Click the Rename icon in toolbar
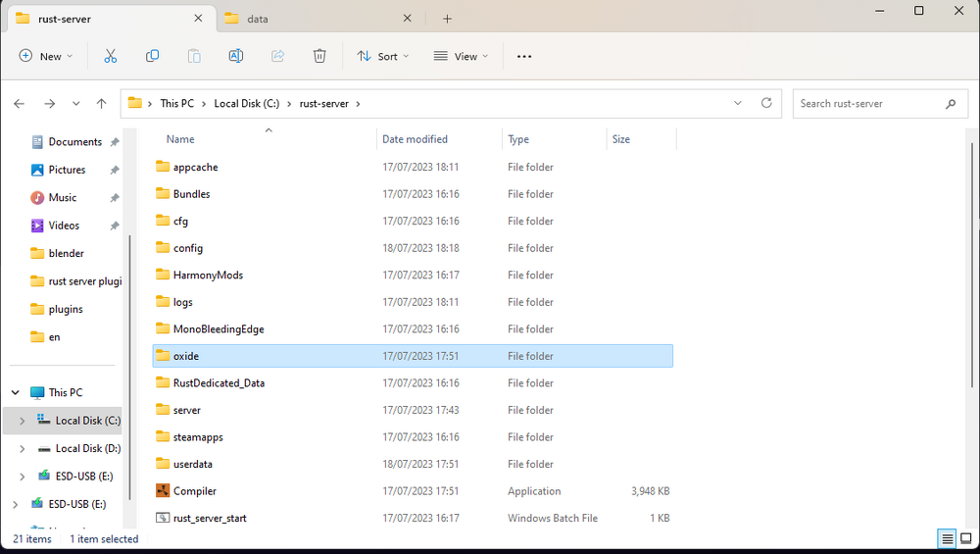This screenshot has height=554, width=980. pyautogui.click(x=235, y=56)
